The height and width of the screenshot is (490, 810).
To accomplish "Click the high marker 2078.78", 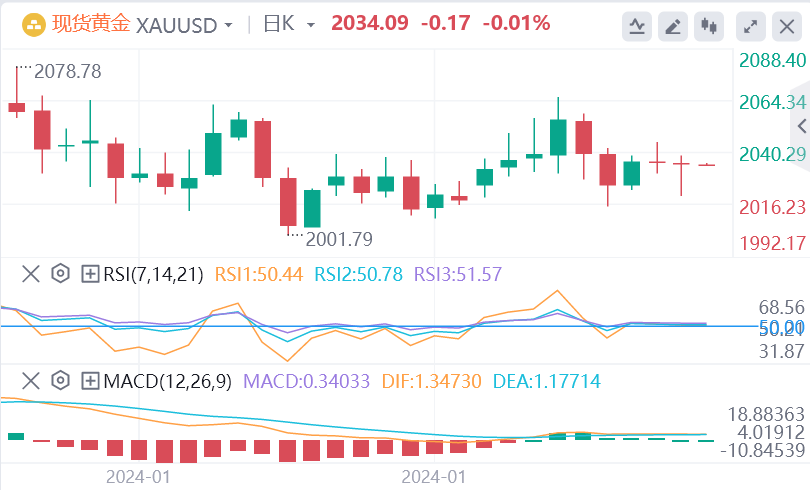I will point(68,71).
